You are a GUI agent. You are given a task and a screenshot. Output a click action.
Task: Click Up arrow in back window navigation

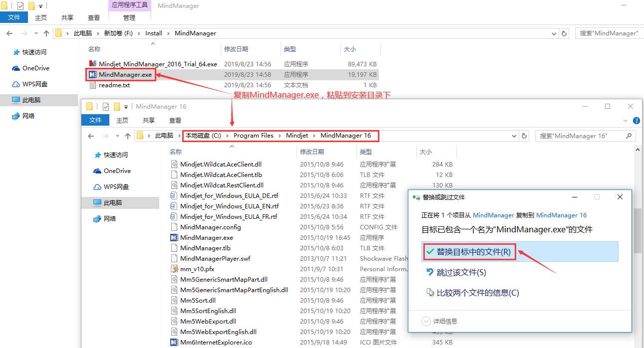46,33
